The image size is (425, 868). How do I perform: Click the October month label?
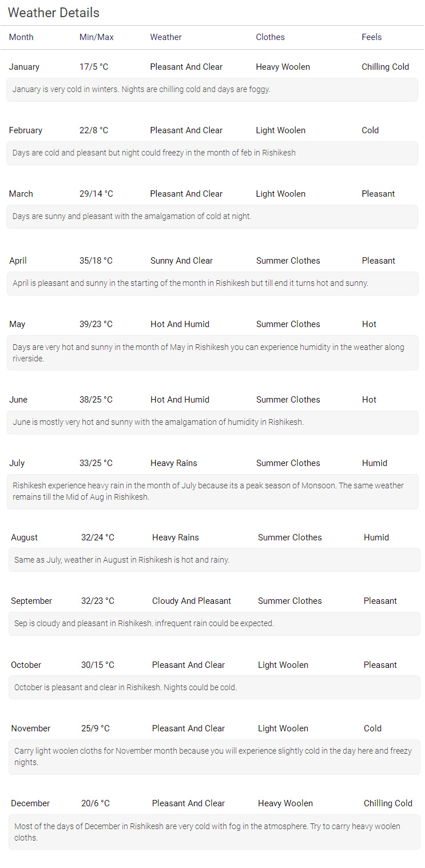click(x=26, y=665)
